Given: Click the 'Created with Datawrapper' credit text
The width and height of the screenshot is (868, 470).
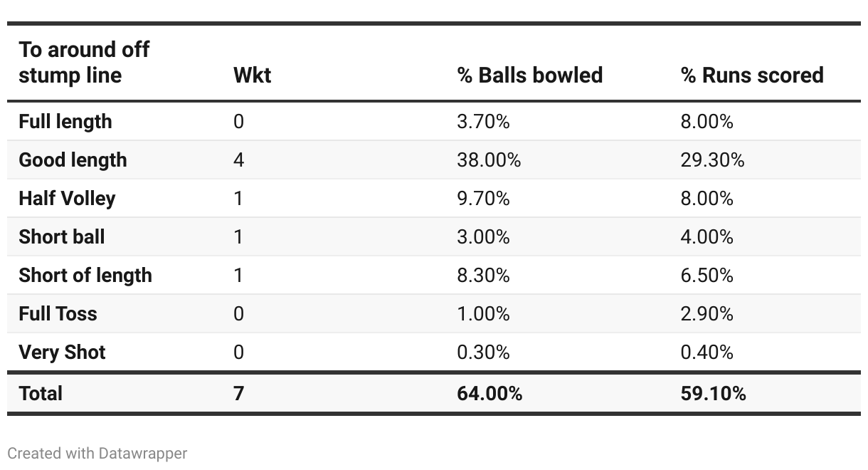Looking at the screenshot, I should click(97, 453).
